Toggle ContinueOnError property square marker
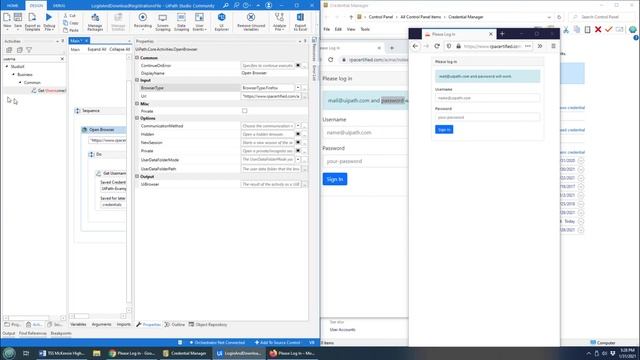This screenshot has height=360, width=640. pos(298,65)
